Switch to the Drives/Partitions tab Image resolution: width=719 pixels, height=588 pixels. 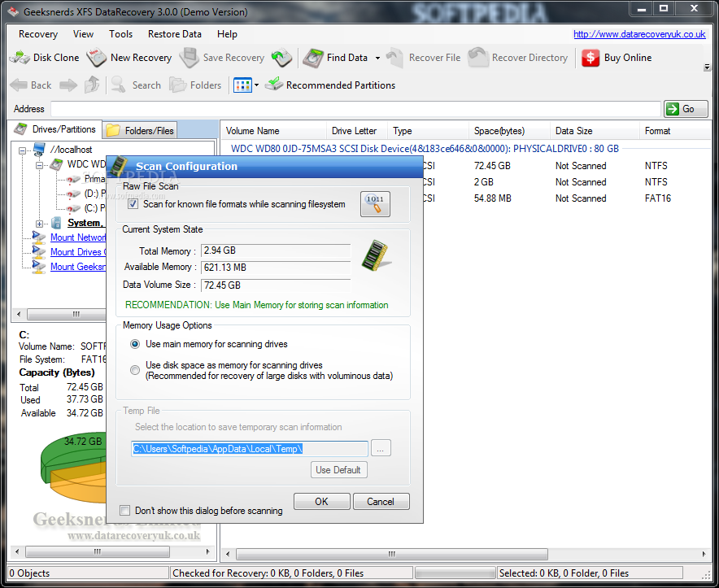[x=55, y=129]
